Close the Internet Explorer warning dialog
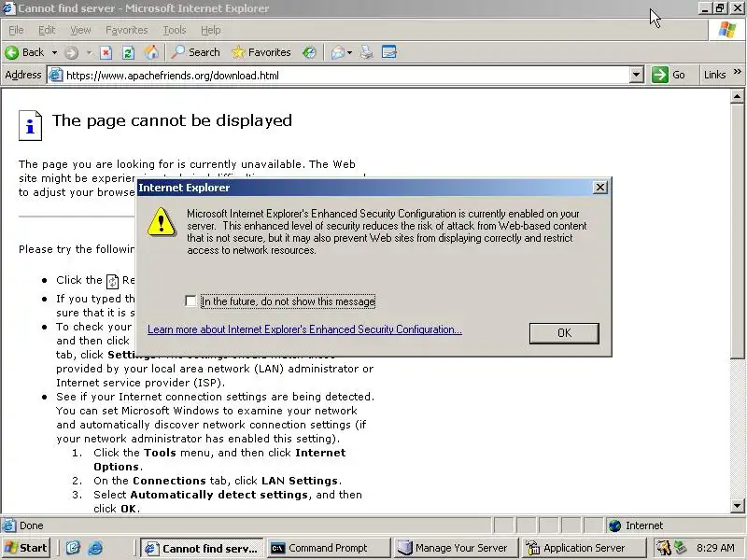The width and height of the screenshot is (747, 560). 600,188
